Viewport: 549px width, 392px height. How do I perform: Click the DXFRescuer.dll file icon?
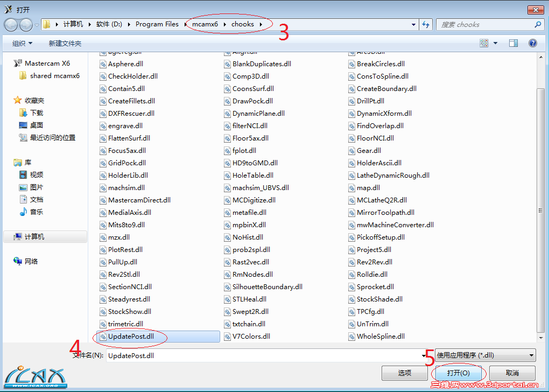point(103,114)
